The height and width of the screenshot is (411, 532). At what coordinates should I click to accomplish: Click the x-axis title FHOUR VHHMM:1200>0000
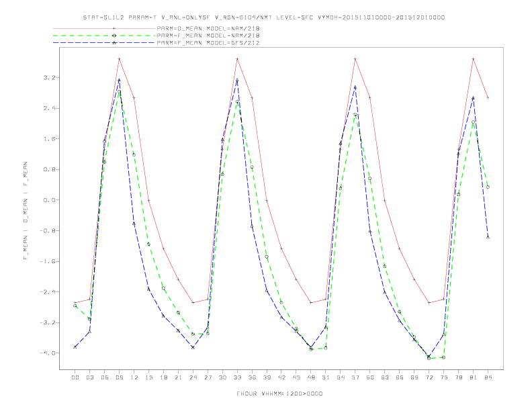click(279, 394)
